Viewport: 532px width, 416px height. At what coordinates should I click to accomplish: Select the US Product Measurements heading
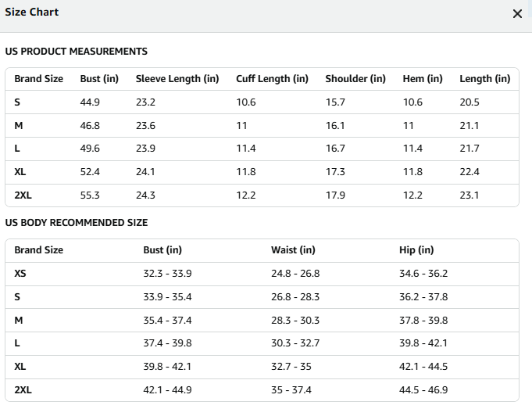pyautogui.click(x=77, y=52)
